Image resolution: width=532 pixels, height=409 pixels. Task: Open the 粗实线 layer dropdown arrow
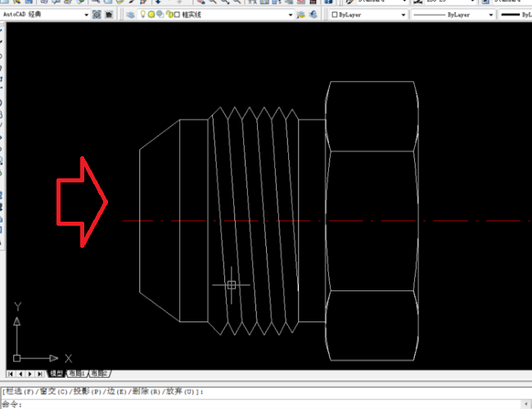[x=291, y=15]
